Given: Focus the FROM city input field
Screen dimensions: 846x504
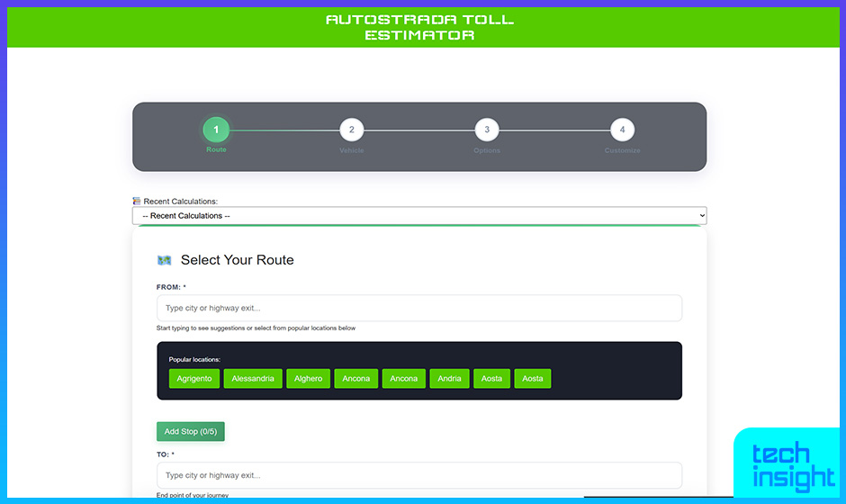Looking at the screenshot, I should [418, 308].
